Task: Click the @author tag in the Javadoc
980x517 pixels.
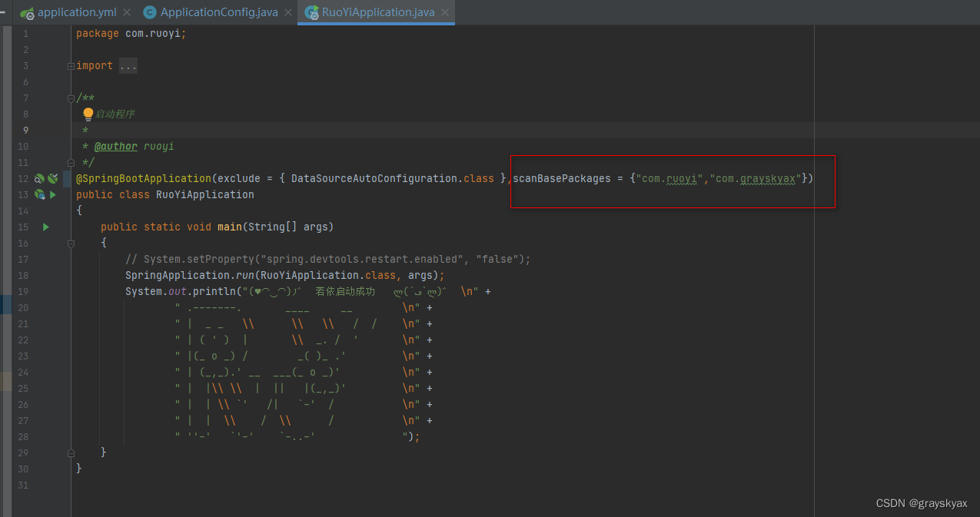Action: tap(116, 146)
